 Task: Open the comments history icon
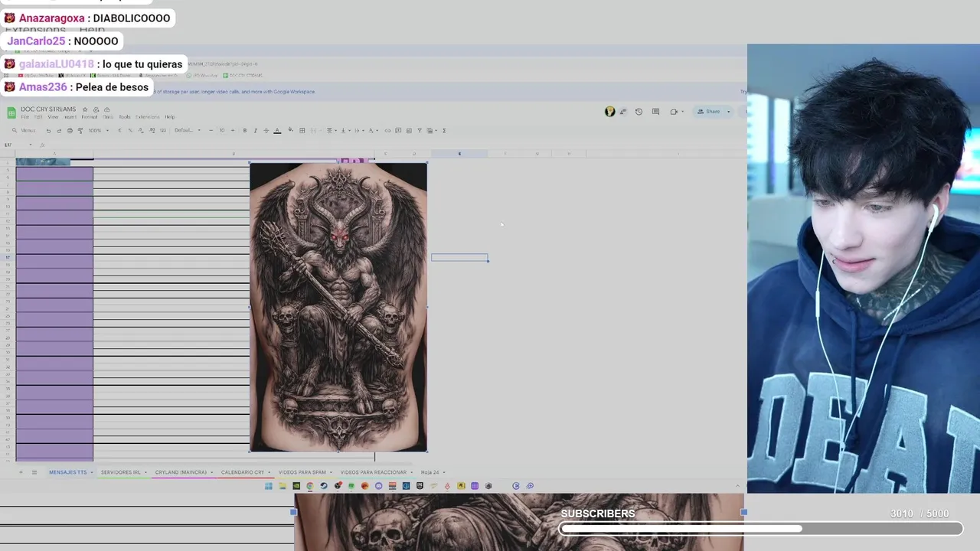[x=655, y=112]
